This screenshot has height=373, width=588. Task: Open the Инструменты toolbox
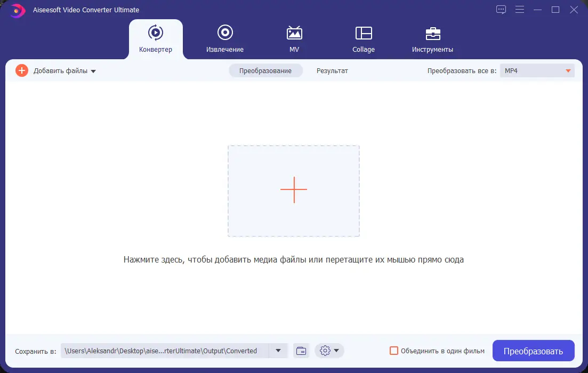click(x=433, y=37)
